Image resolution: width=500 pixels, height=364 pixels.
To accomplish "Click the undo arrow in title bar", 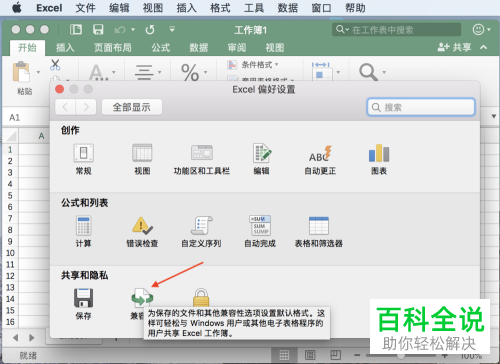I will [120, 30].
